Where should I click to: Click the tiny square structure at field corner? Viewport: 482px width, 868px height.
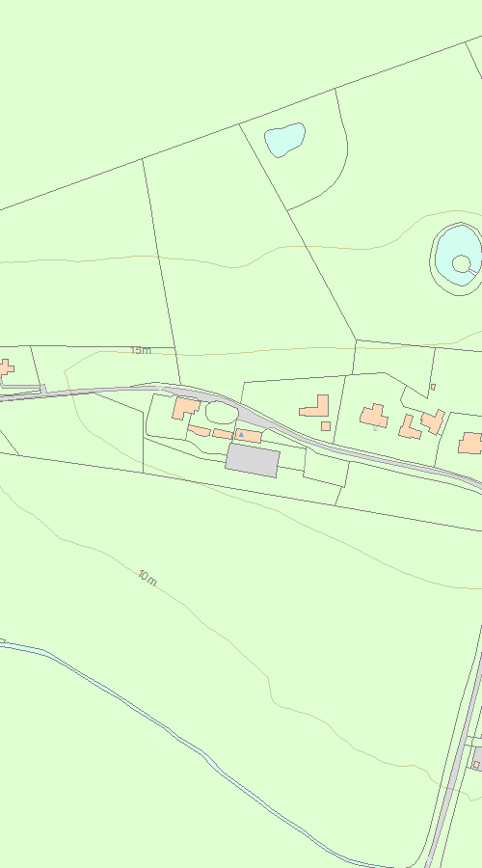coord(433,387)
